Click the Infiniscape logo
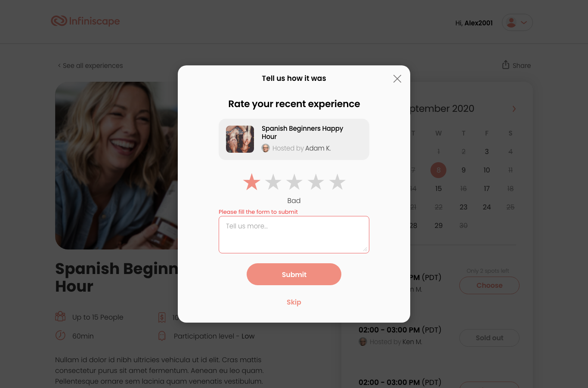 [85, 21]
